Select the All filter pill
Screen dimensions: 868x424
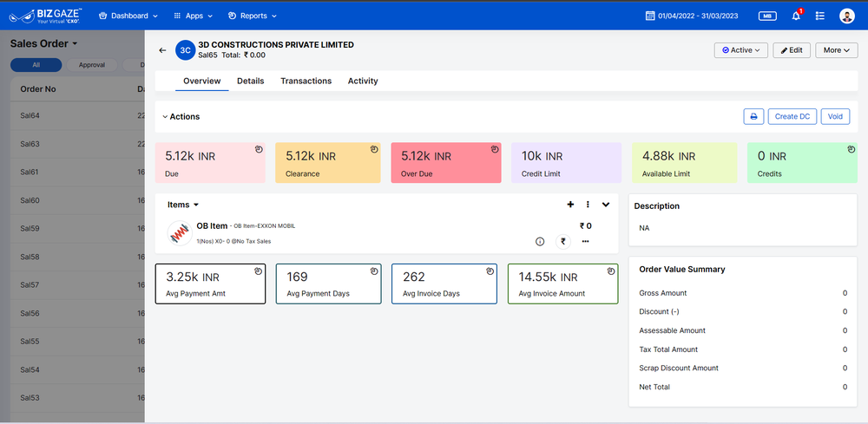(36, 65)
